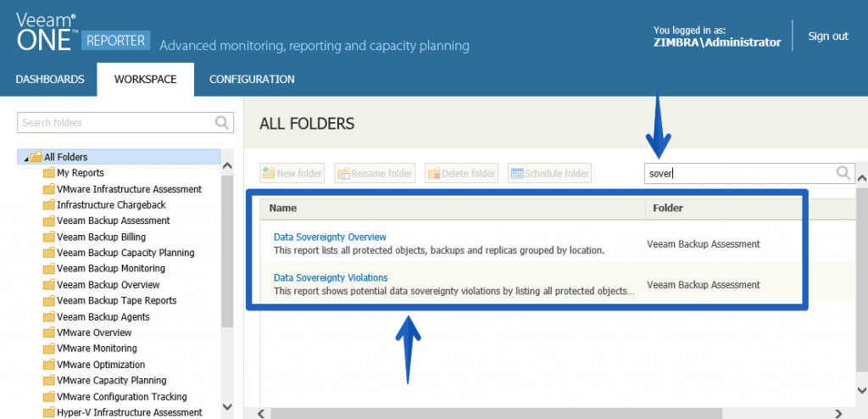868x419 pixels.
Task: Click the Veeam ONE Reporter logo
Action: click(83, 31)
